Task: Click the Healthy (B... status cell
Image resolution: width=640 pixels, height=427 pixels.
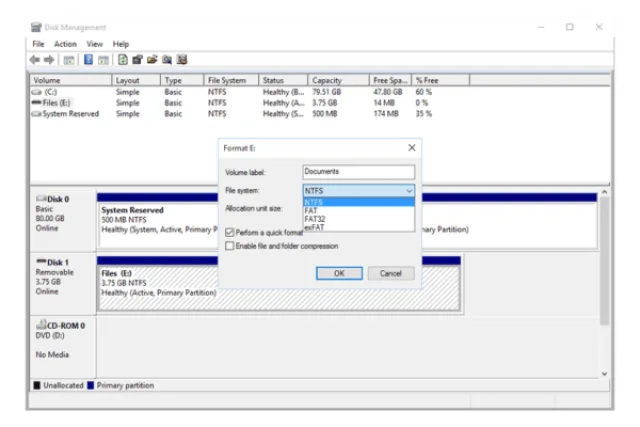Action: pyautogui.click(x=283, y=92)
